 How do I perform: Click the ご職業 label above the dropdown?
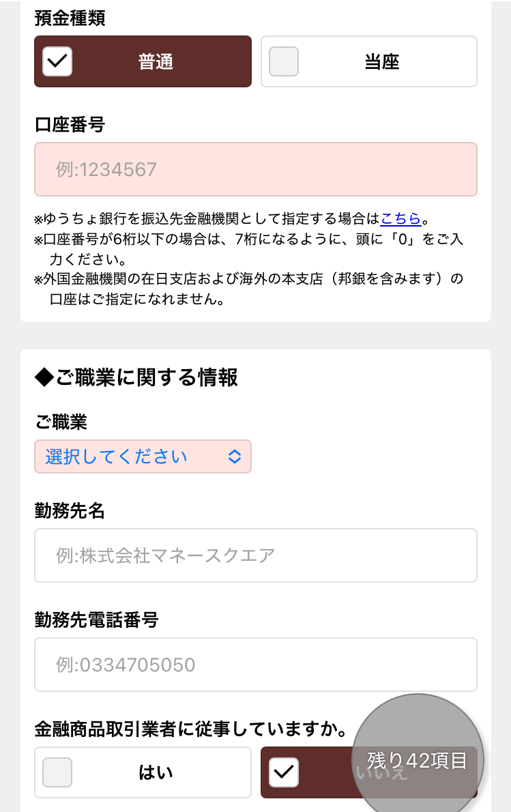pyautogui.click(x=61, y=422)
